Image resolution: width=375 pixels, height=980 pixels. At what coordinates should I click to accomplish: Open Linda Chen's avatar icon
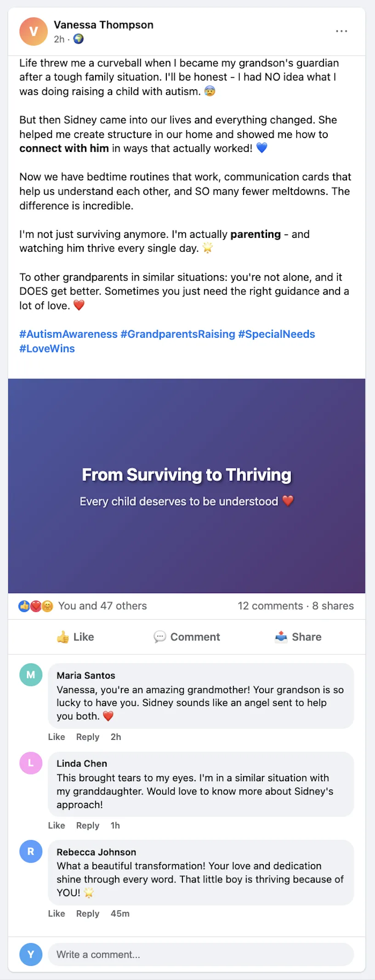tap(31, 763)
